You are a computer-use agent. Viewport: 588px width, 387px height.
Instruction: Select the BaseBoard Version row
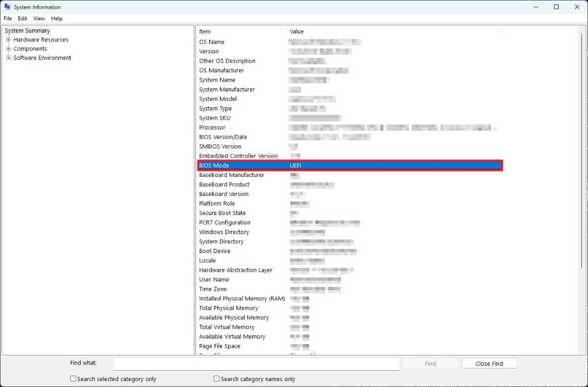(x=350, y=194)
